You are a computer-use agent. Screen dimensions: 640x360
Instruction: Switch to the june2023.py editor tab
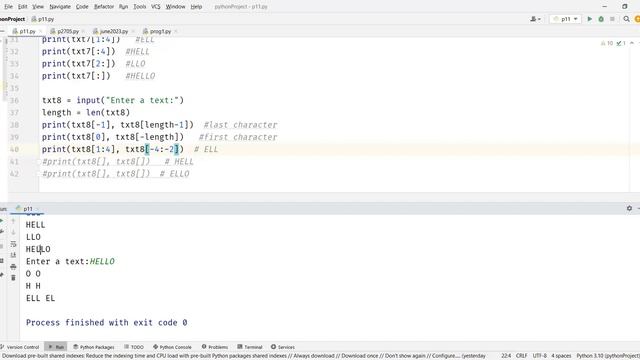pyautogui.click(x=114, y=31)
